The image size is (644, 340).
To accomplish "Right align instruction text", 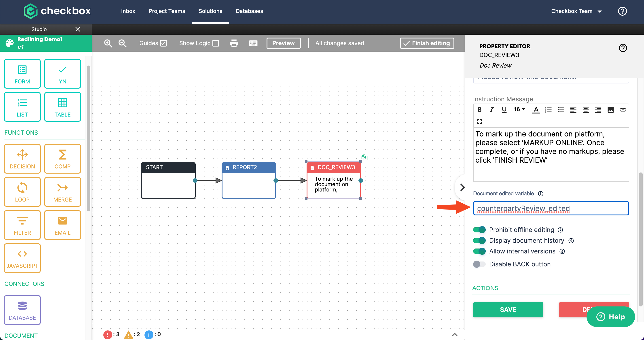I will (x=598, y=110).
